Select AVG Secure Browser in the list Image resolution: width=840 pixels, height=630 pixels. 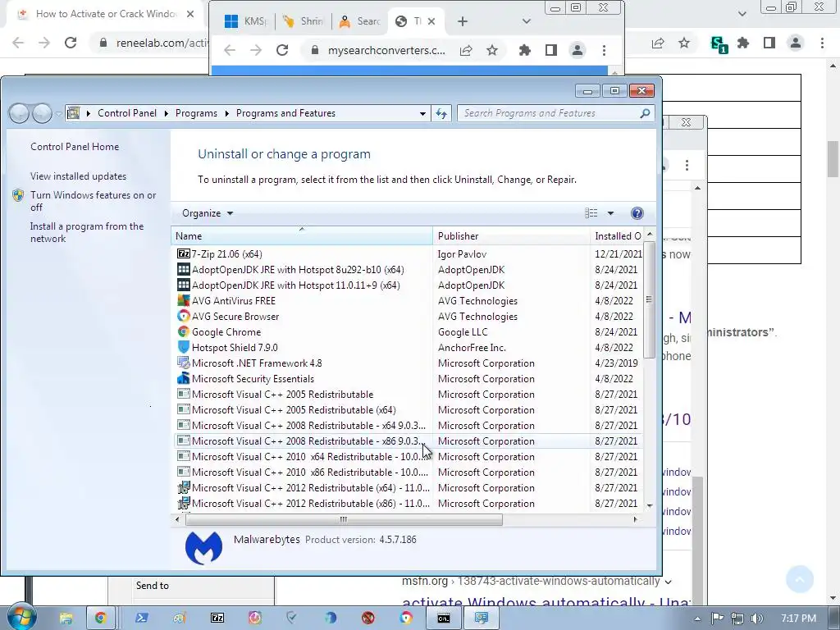click(x=409, y=316)
